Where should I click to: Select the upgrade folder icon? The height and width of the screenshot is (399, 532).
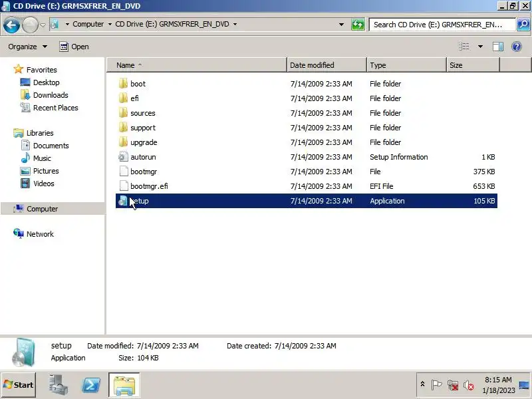click(123, 142)
